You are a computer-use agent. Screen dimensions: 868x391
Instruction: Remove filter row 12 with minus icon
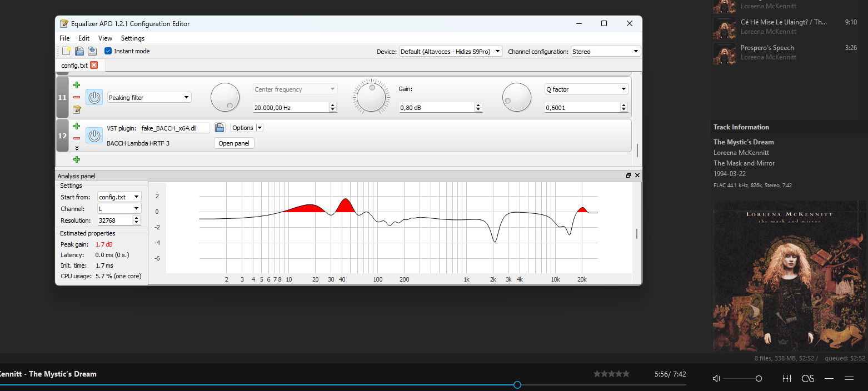point(77,138)
